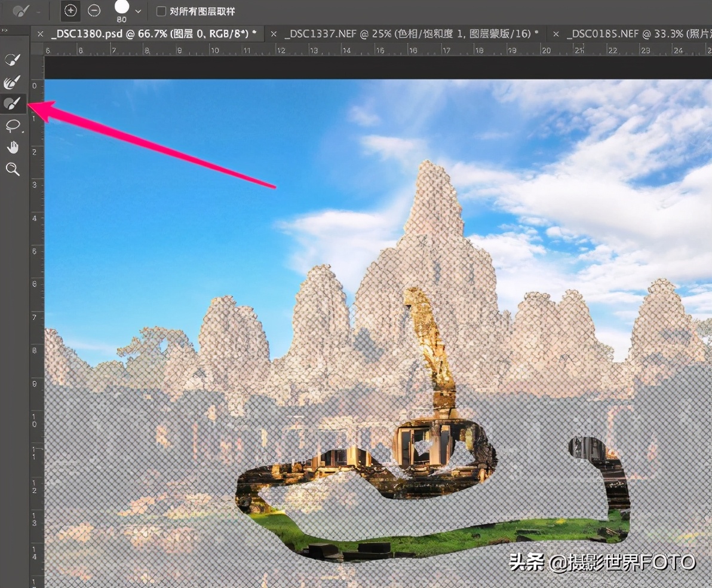Viewport: 712px width, 588px height.
Task: Click the subtract from selection minus button
Action: tap(94, 10)
